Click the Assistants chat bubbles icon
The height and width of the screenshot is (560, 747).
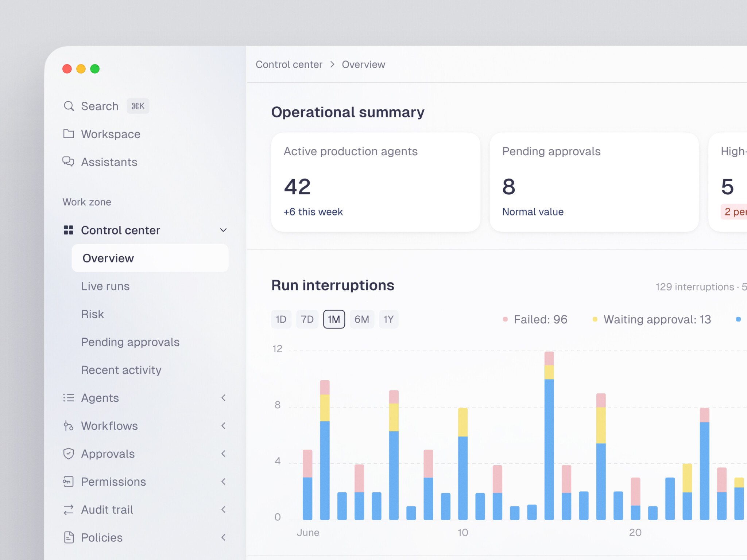pos(69,162)
